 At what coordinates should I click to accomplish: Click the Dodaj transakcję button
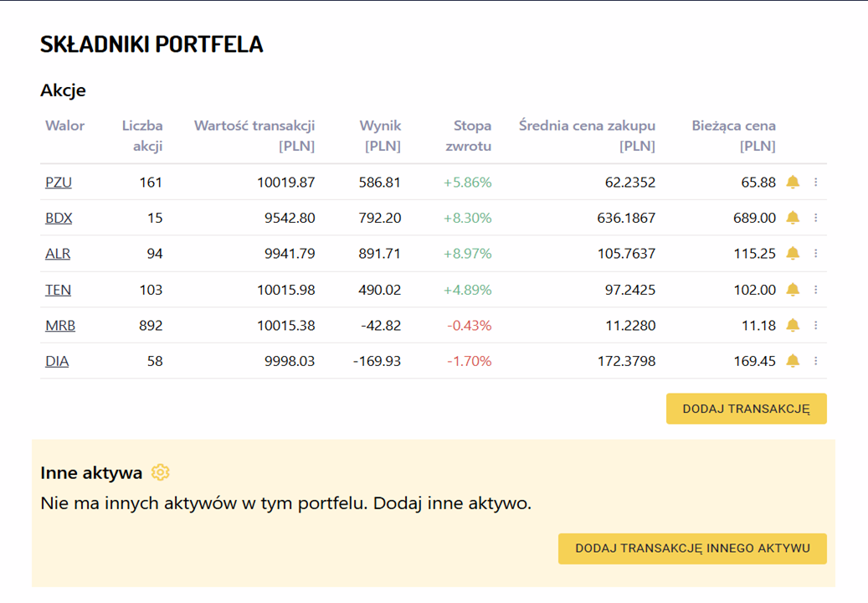coord(746,409)
